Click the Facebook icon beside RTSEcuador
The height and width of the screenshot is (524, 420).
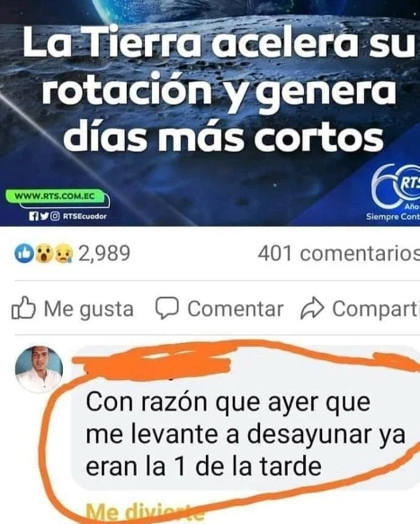coord(33,216)
